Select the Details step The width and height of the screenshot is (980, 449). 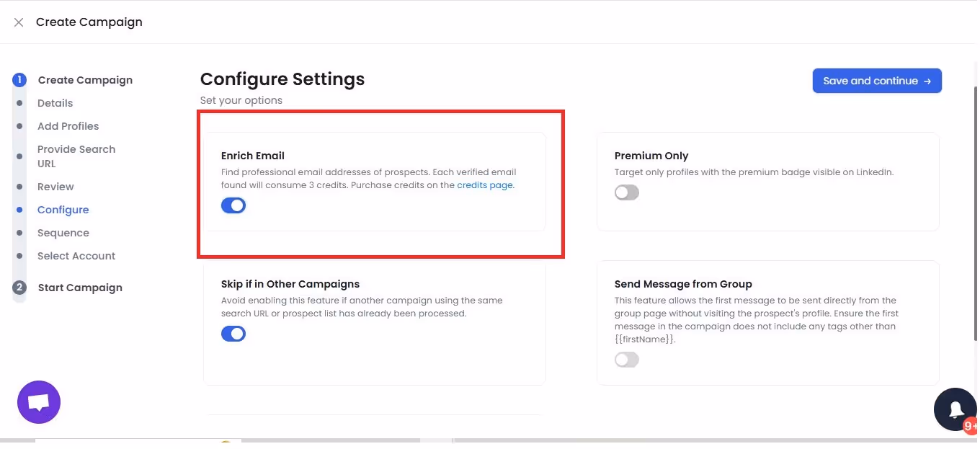(x=55, y=102)
